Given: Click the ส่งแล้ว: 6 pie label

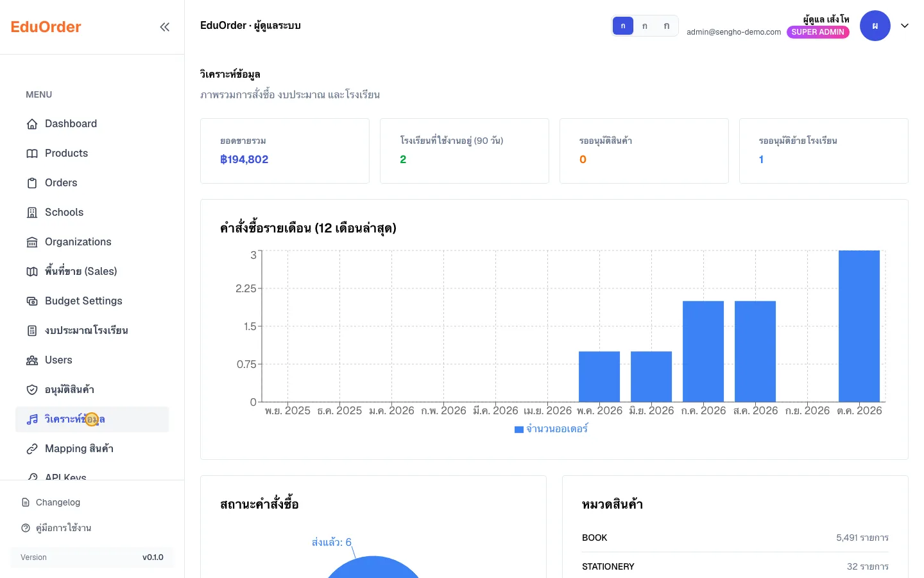Looking at the screenshot, I should pyautogui.click(x=332, y=542).
